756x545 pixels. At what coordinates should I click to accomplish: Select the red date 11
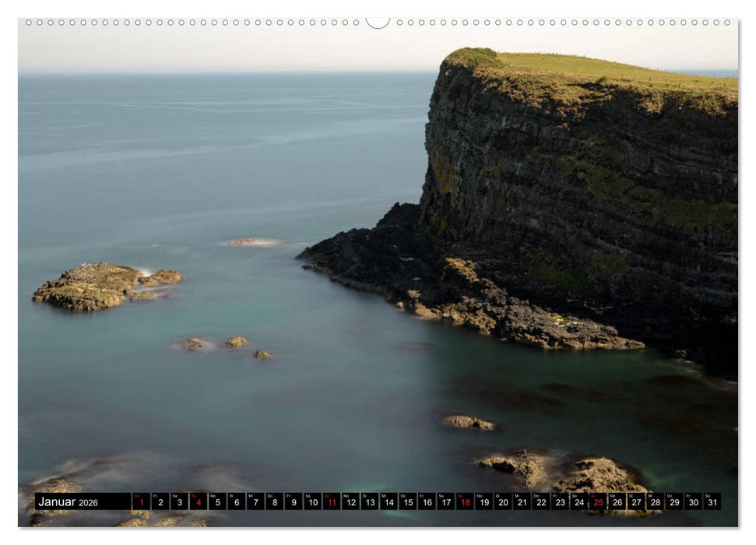333,504
